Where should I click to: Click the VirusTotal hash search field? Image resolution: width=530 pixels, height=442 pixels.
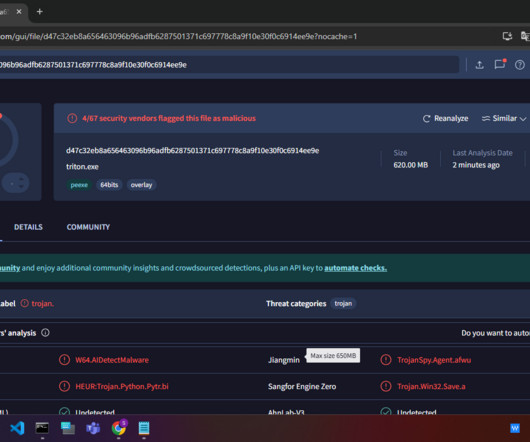click(229, 65)
